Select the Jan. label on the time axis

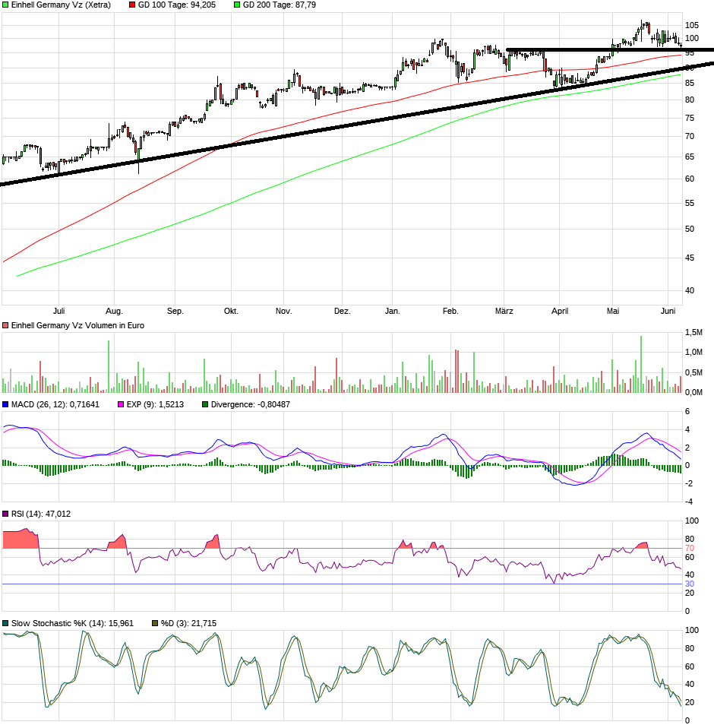coord(393,311)
